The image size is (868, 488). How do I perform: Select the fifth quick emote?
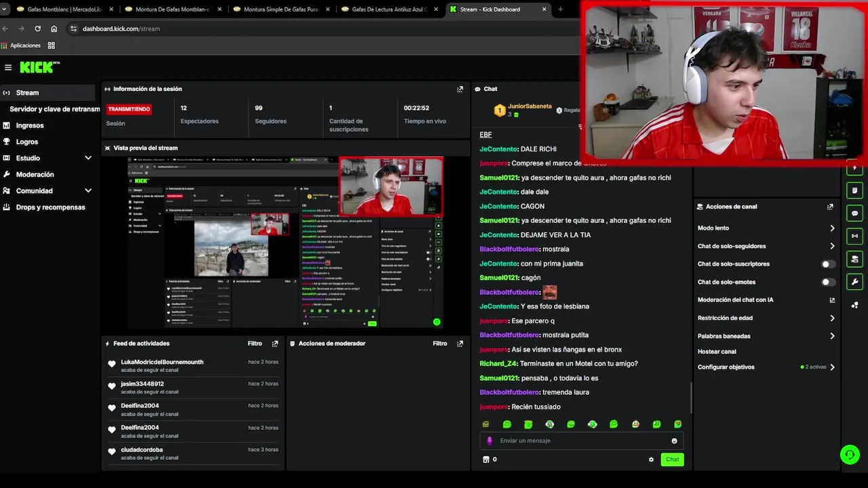(x=571, y=424)
